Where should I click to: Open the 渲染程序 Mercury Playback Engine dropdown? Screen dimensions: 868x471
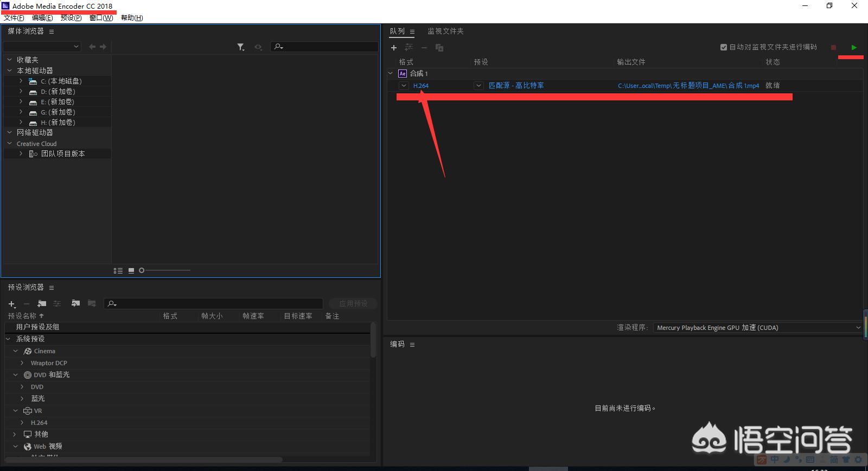pos(758,328)
